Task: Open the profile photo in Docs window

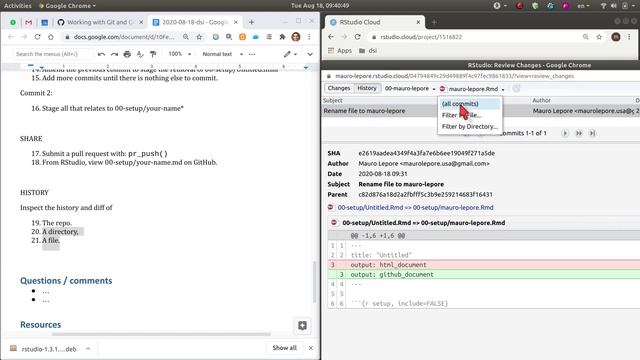Action: pos(296,37)
